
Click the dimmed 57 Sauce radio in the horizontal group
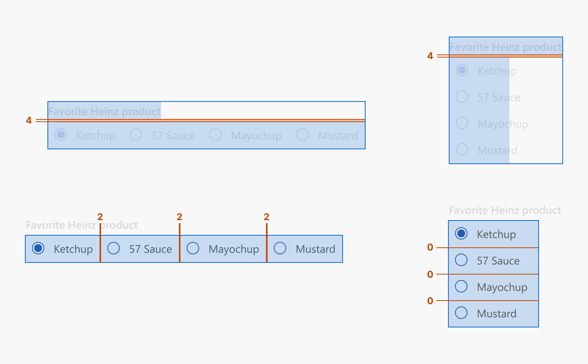pos(136,135)
